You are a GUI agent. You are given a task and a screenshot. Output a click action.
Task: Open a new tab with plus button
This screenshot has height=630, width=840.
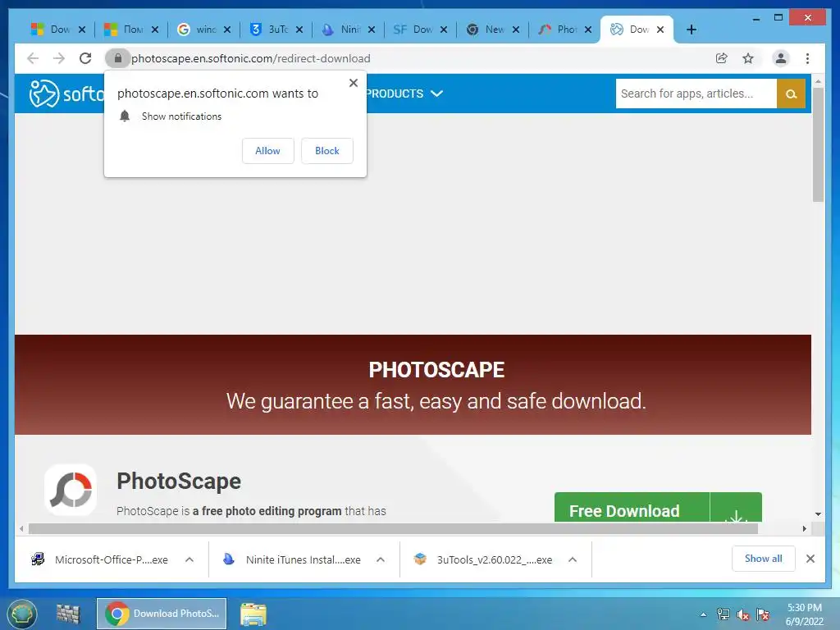(691, 30)
